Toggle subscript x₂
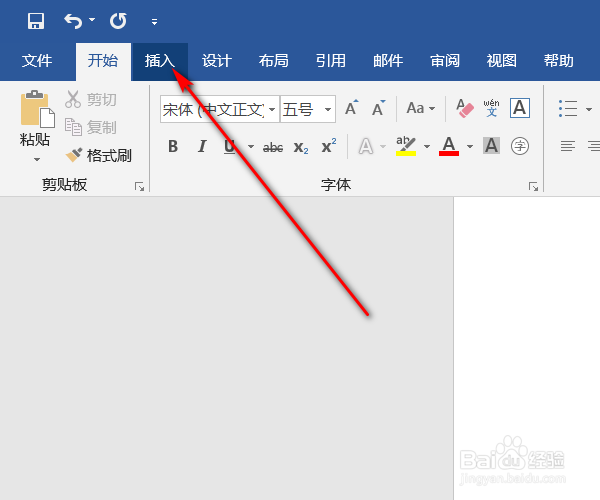 click(x=301, y=147)
